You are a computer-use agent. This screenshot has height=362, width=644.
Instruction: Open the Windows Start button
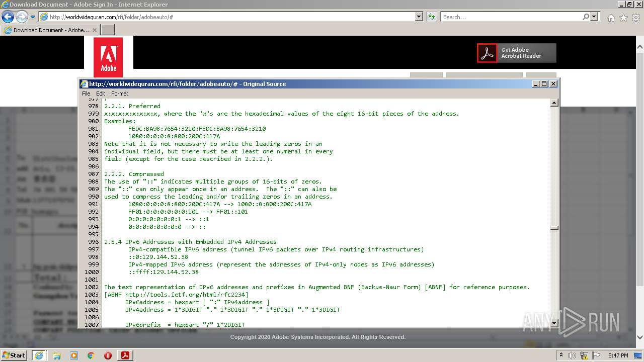tap(14, 355)
